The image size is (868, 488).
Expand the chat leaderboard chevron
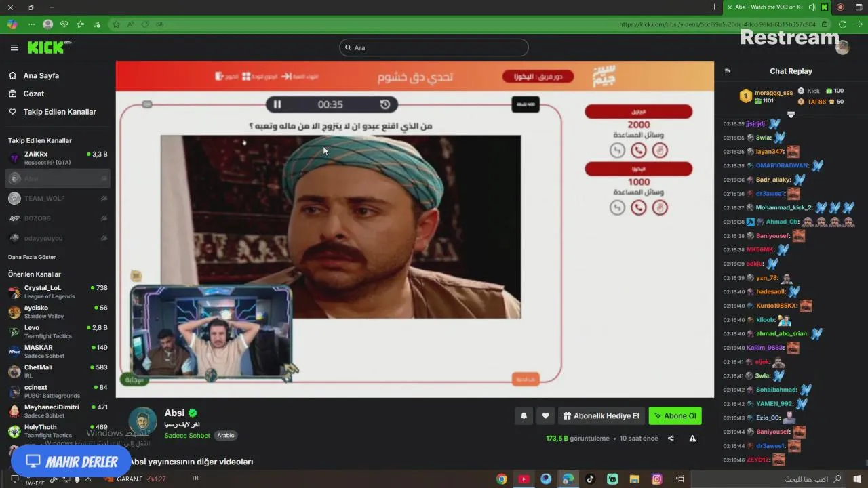791,115
